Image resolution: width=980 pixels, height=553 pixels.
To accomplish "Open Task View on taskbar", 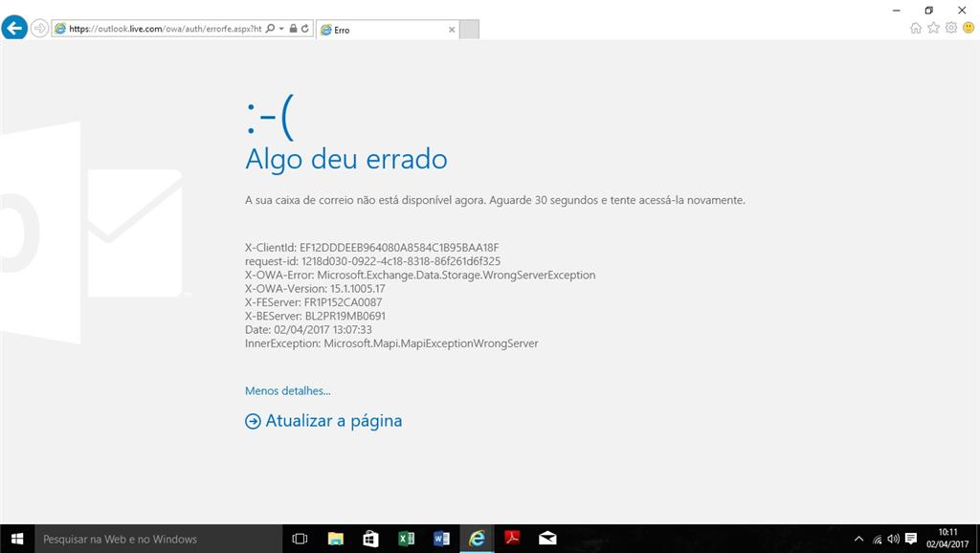I will point(300,539).
